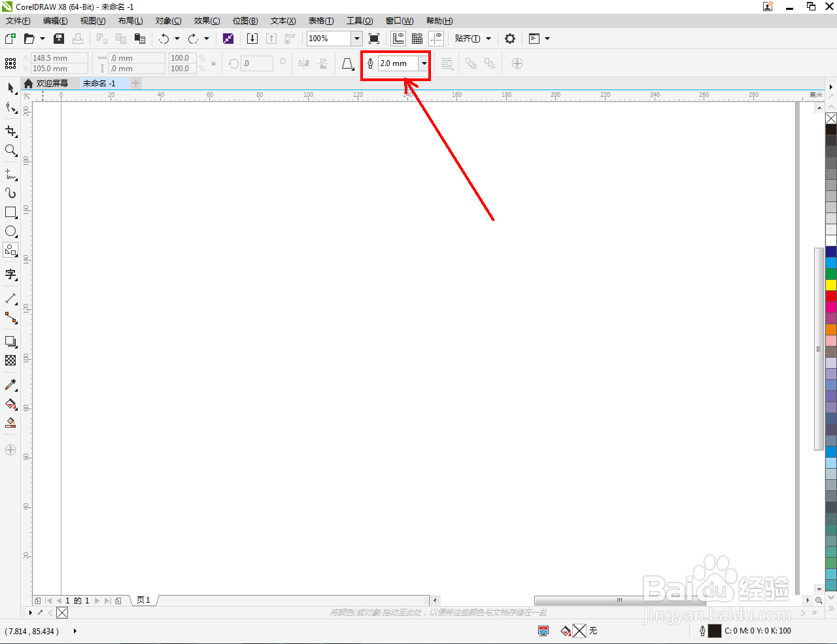The image size is (837, 644).
Task: Customize toolbox with plus button
Action: tap(10, 450)
